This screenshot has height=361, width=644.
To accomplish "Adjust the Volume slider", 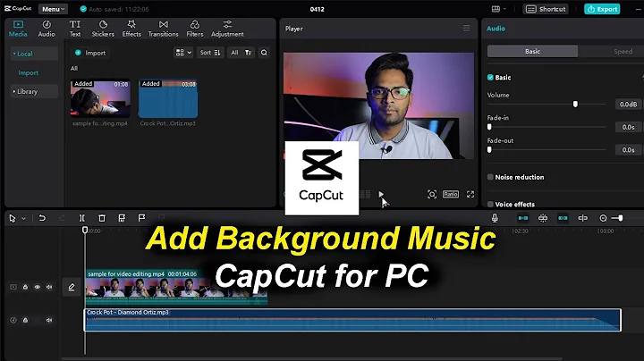I will pyautogui.click(x=575, y=105).
